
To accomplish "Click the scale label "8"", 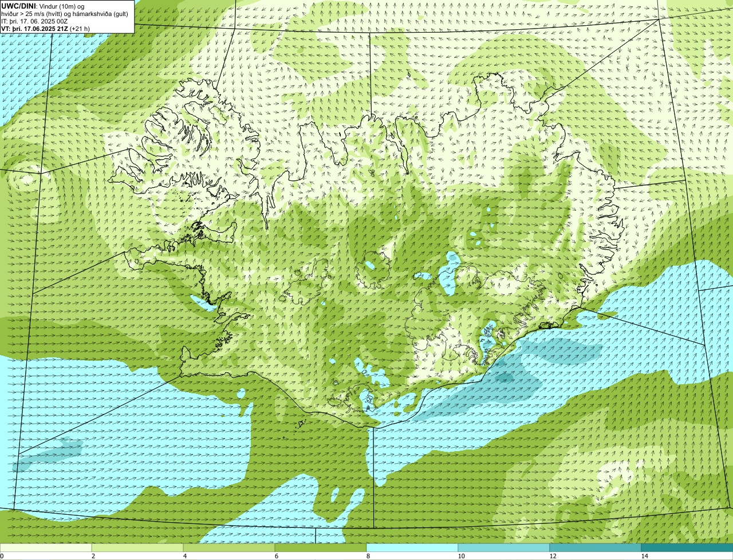I will (x=367, y=556).
